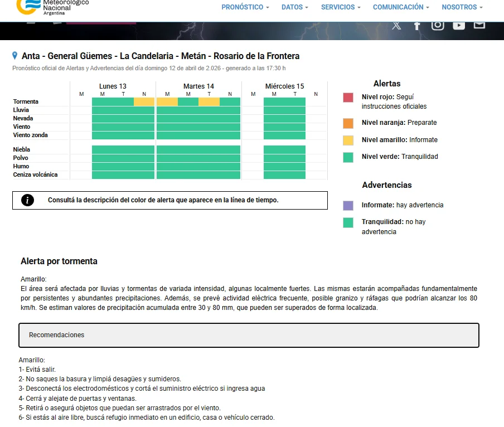Open the X (Twitter) social icon

(x=396, y=26)
